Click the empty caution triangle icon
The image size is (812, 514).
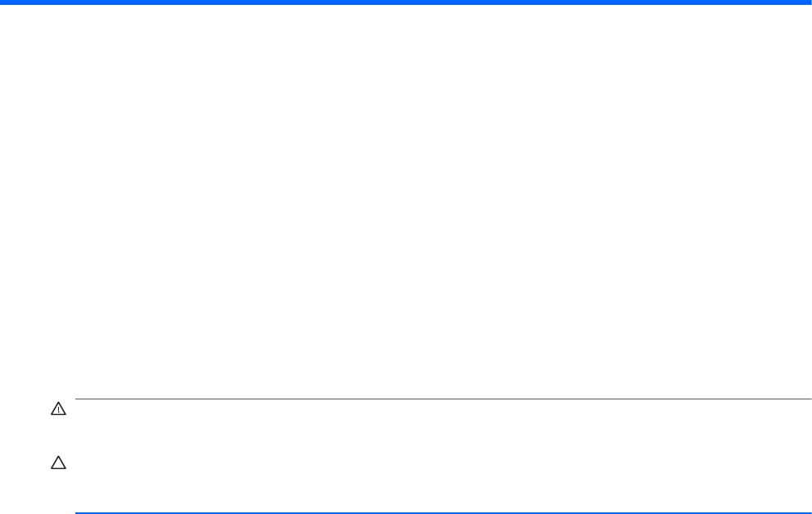click(58, 462)
